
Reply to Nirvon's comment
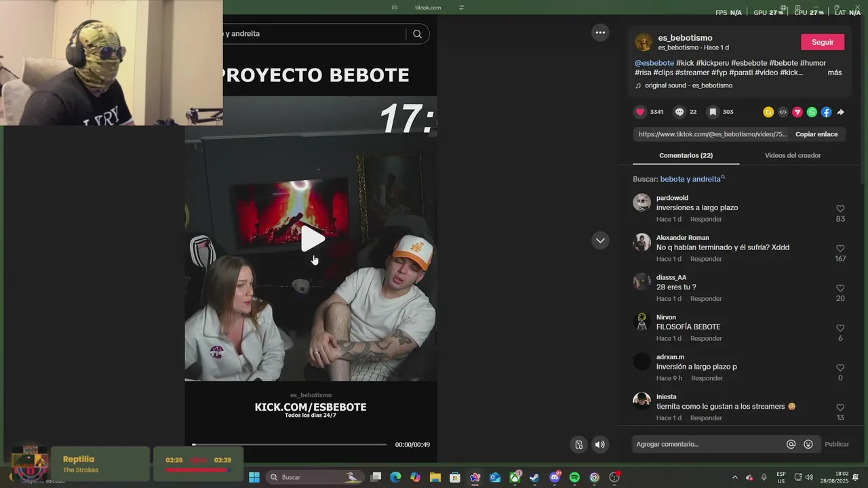coord(706,338)
